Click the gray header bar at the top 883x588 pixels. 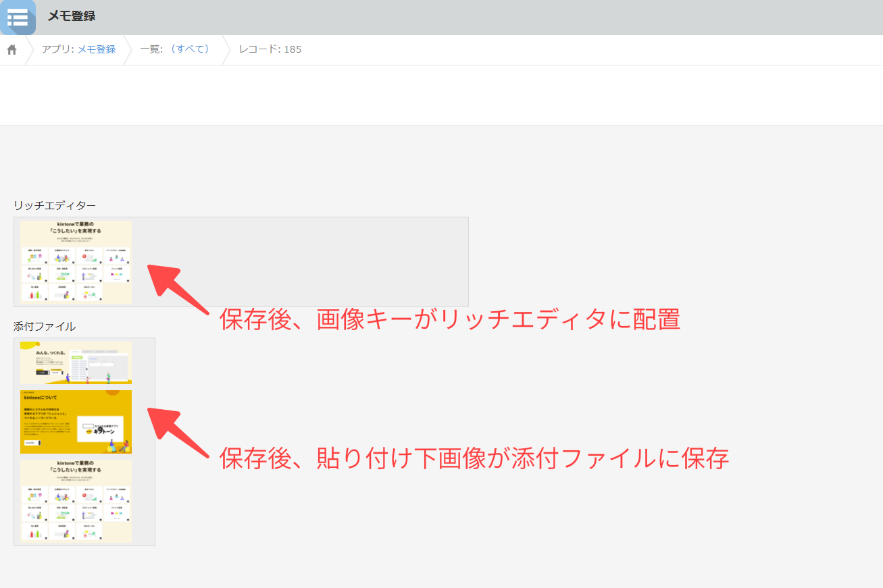pyautogui.click(x=439, y=18)
